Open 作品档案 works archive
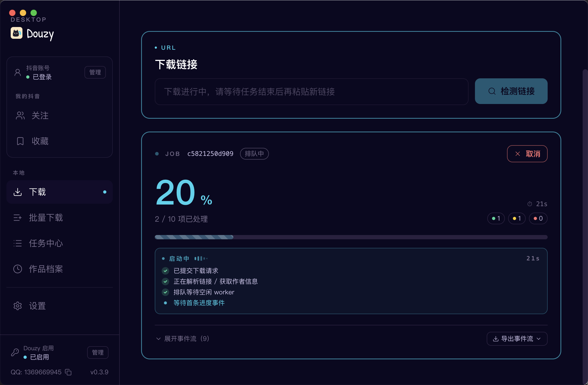Screen dimensions: 588x385 tap(60, 269)
